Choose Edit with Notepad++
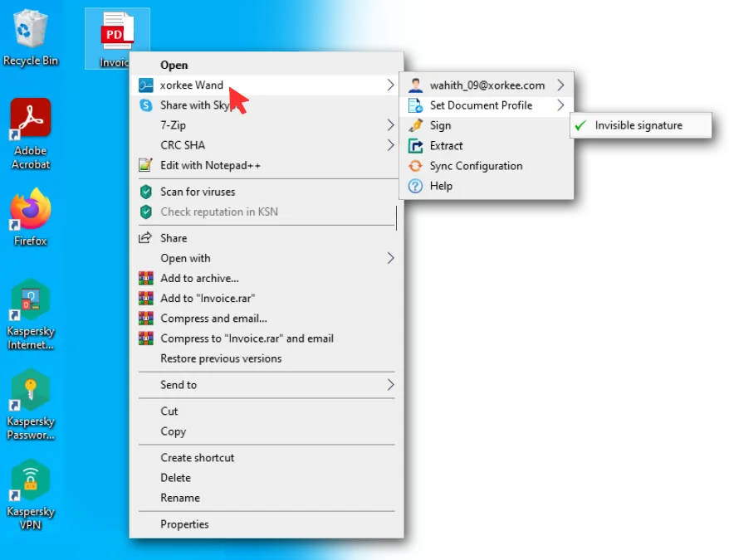This screenshot has width=729, height=560. 210,166
